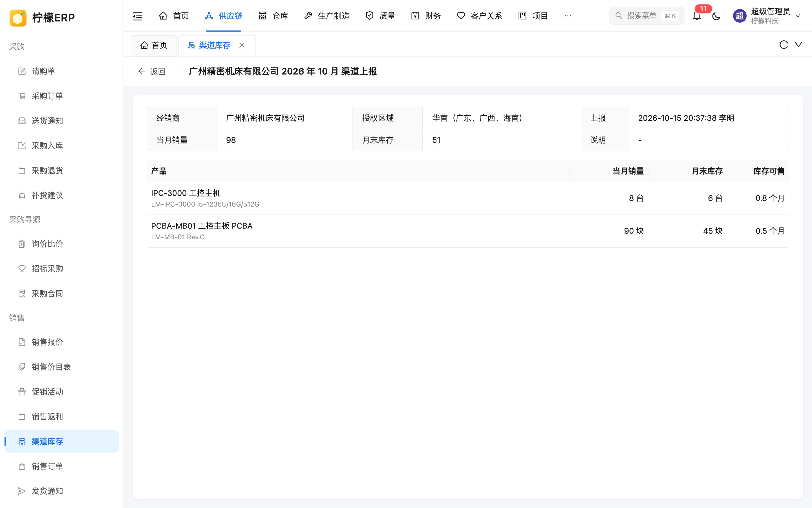Open 询价比价 in the sidebar
812x508 pixels.
click(62, 244)
